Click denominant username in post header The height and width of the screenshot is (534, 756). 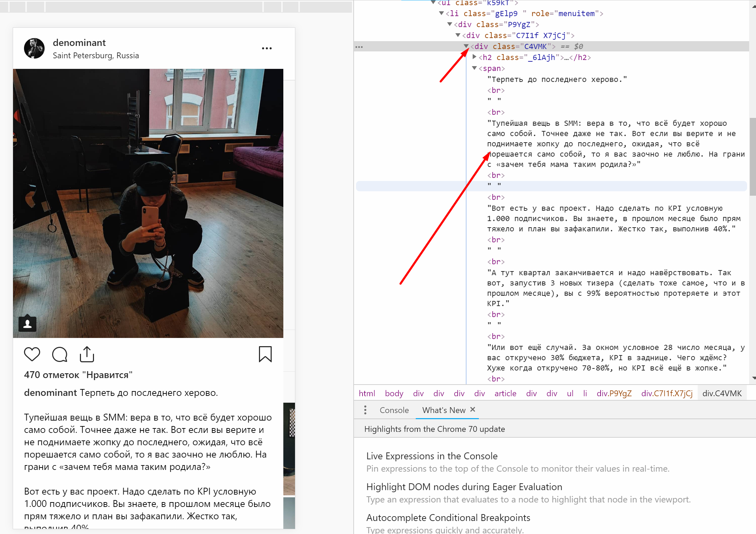click(79, 43)
